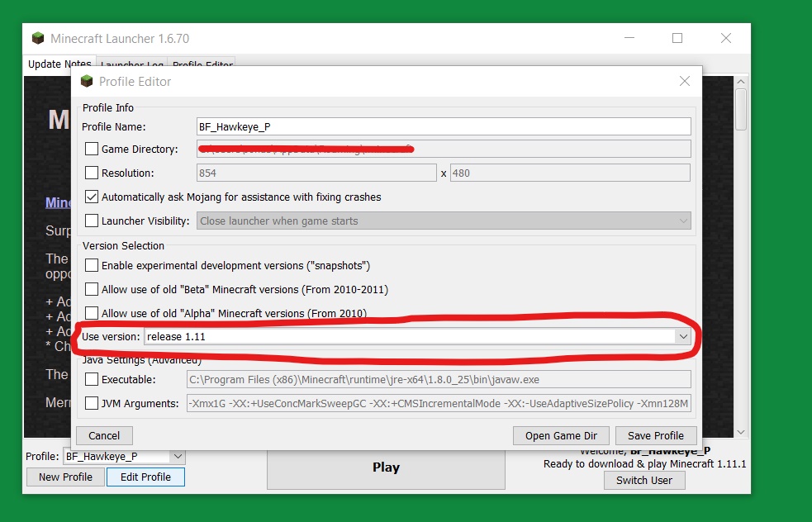Image resolution: width=812 pixels, height=522 pixels.
Task: Enable the JVM Arguments checkbox
Action: pos(92,403)
